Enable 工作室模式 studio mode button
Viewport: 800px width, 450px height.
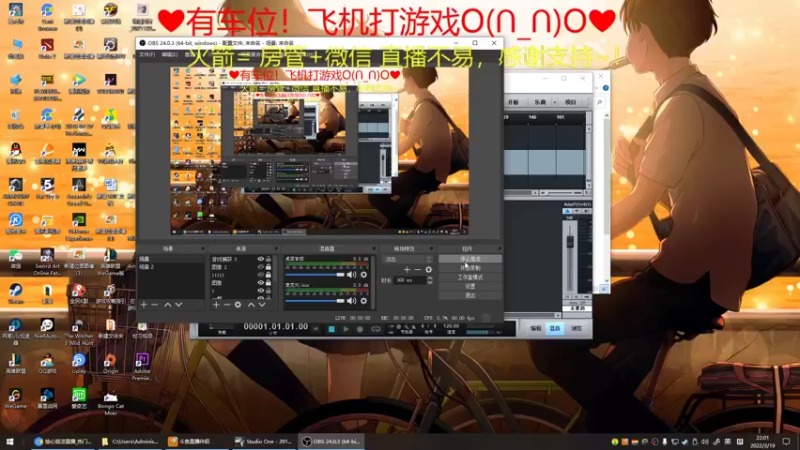tap(470, 278)
